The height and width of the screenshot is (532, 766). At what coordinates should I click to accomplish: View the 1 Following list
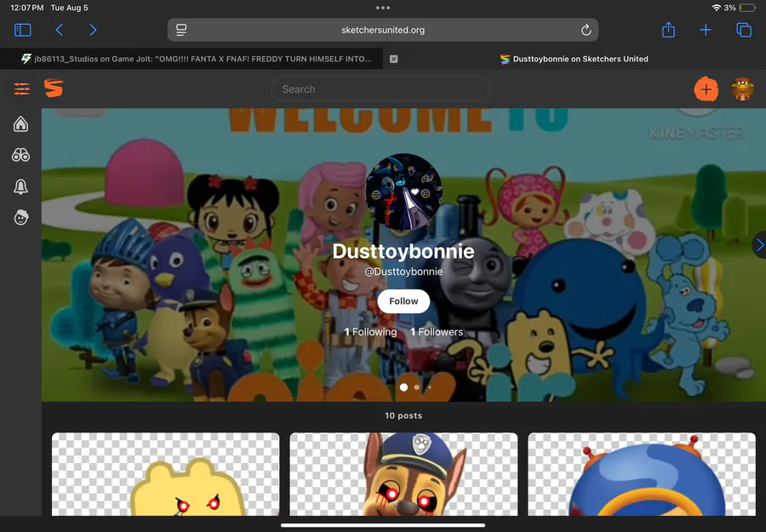tap(370, 332)
